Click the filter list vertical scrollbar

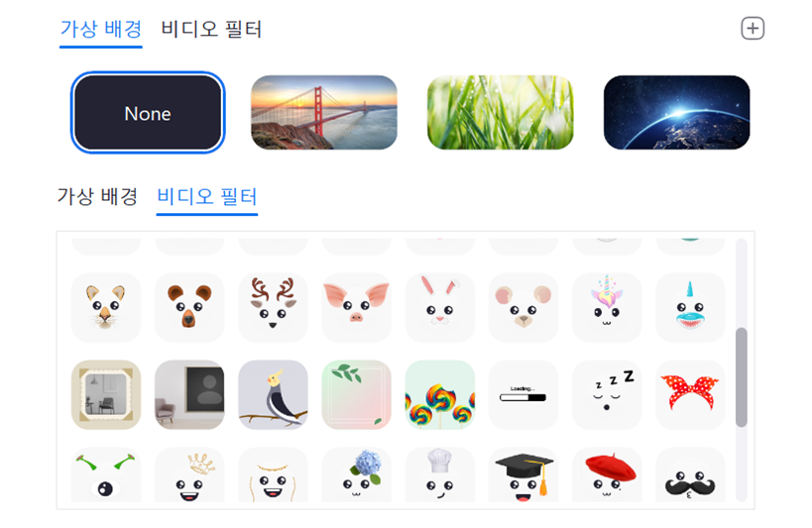742,376
